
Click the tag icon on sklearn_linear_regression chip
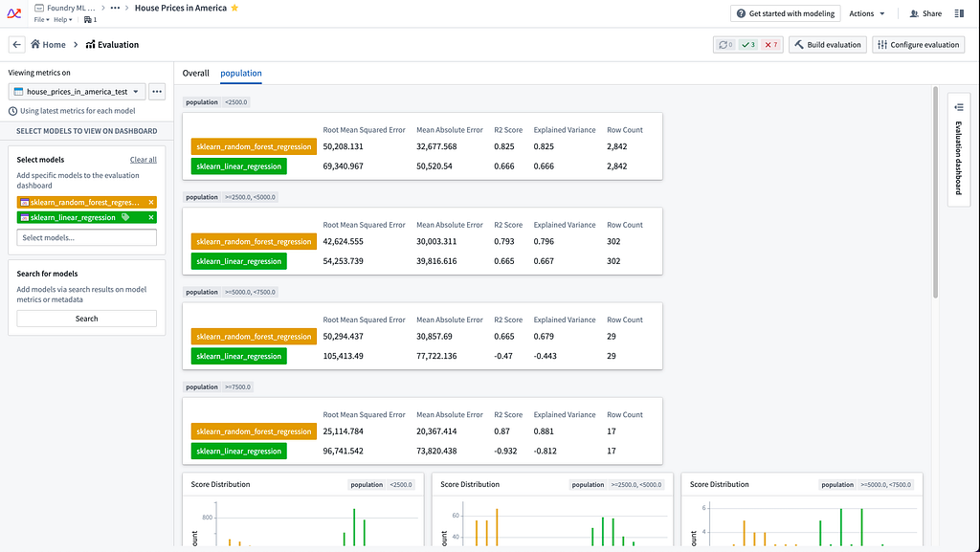pos(125,217)
